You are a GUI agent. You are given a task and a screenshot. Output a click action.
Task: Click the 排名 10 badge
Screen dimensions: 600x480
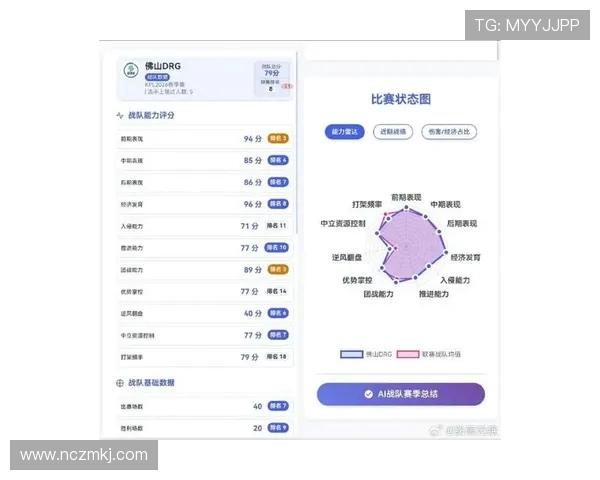[x=277, y=248]
